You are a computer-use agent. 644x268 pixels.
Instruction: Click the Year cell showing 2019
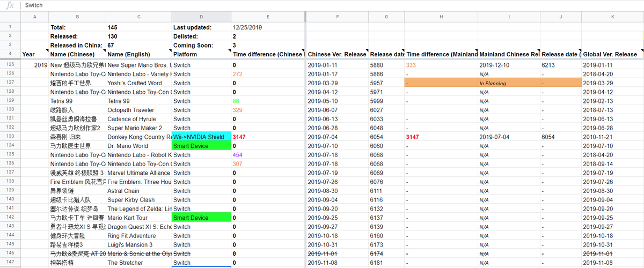[x=34, y=65]
